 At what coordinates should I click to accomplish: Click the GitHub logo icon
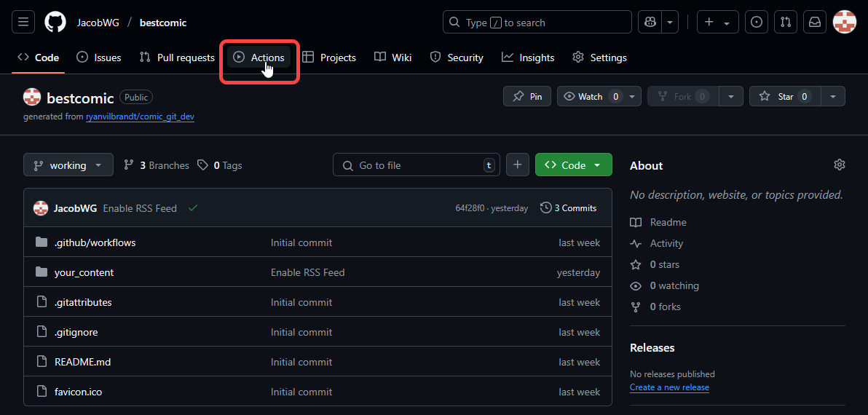coord(55,23)
